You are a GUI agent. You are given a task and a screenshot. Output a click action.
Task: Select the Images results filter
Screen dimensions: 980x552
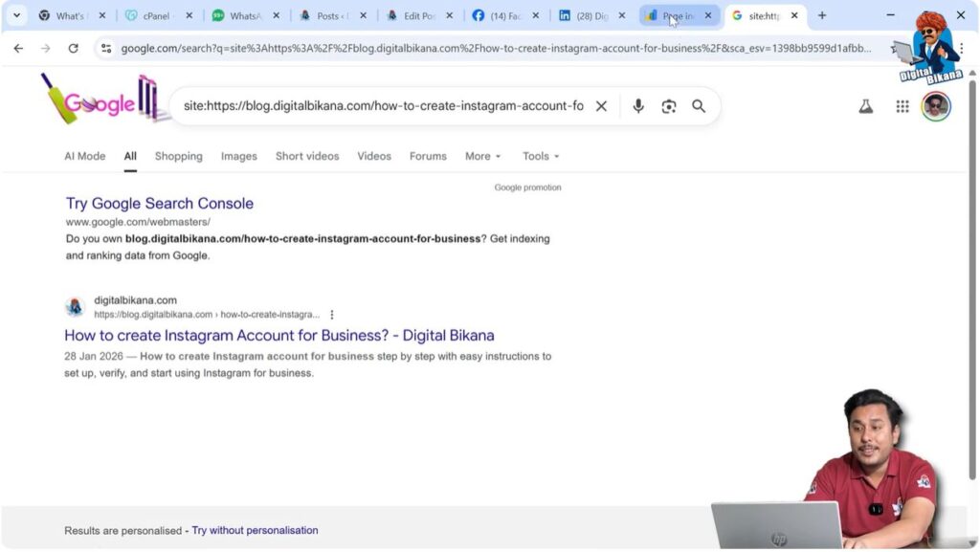click(x=238, y=156)
